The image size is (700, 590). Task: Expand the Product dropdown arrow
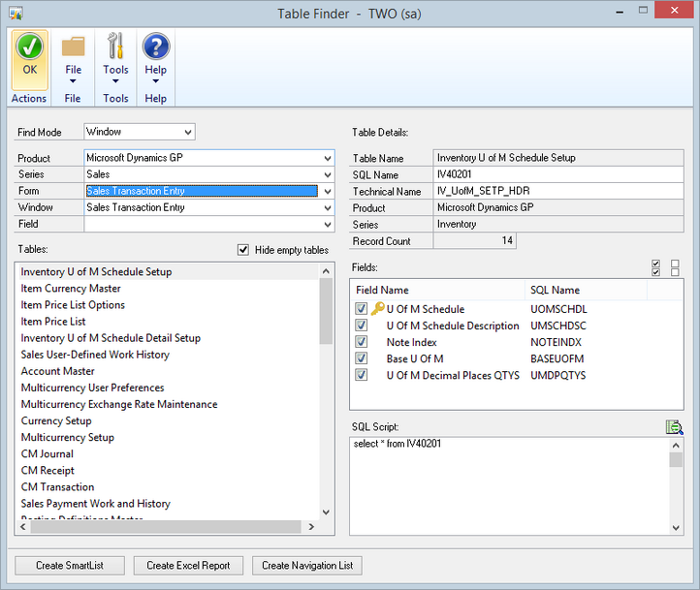pyautogui.click(x=328, y=158)
